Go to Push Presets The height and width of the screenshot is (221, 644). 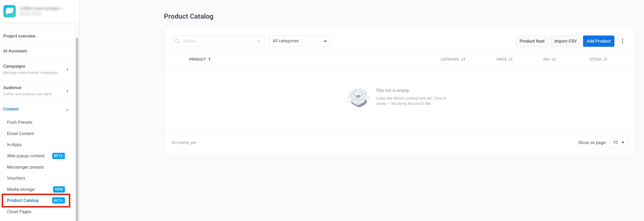coord(20,122)
